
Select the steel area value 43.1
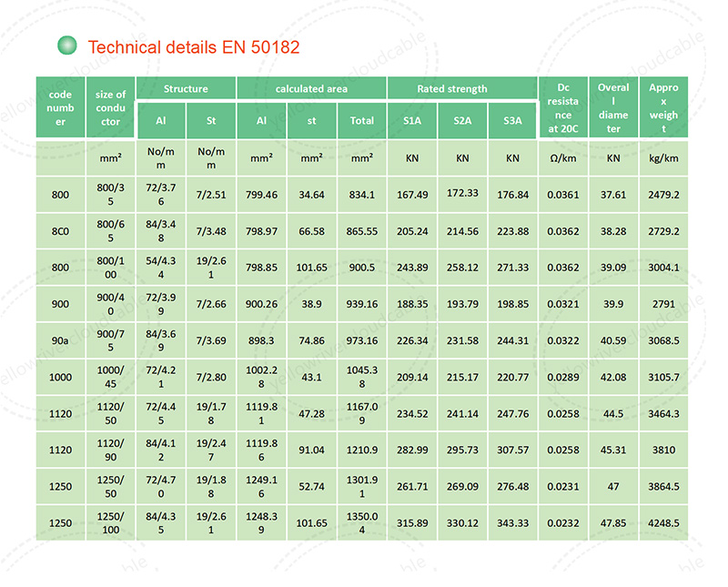click(311, 377)
